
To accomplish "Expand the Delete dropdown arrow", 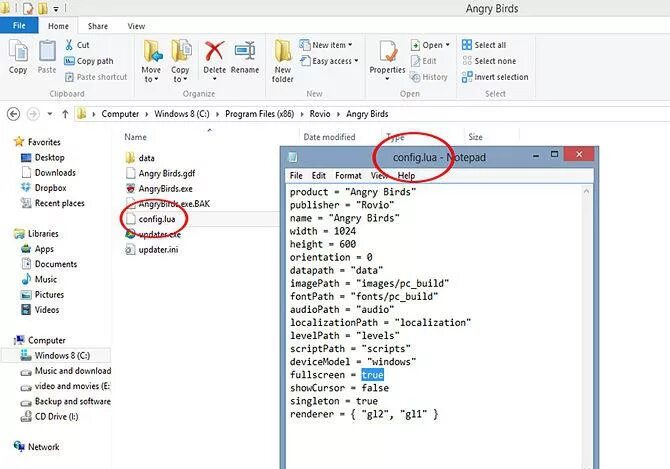I will 215,79.
